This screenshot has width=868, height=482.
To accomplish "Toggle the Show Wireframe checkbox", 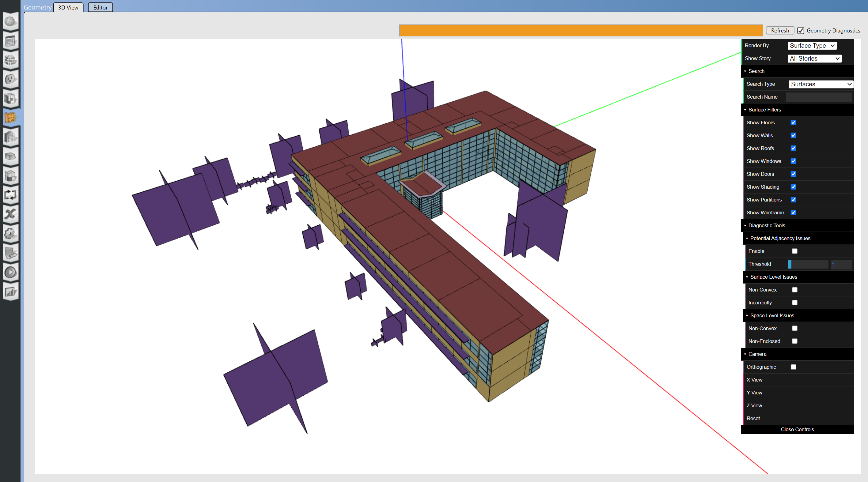I will (x=793, y=213).
